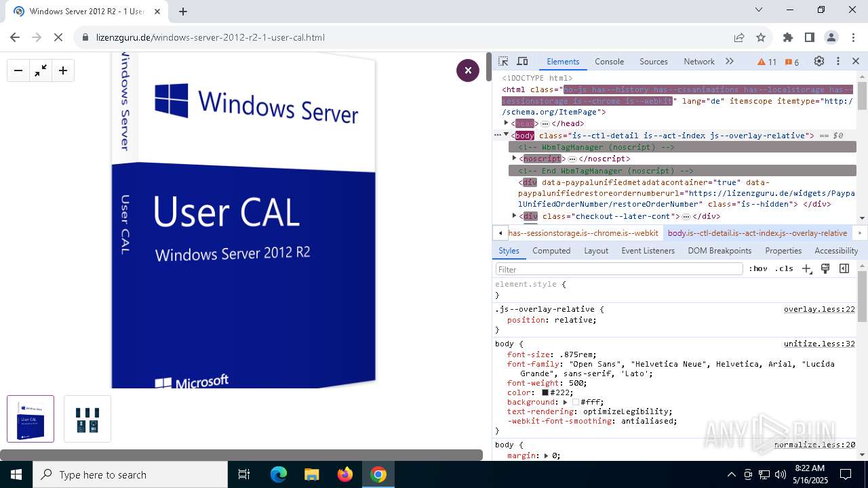
Task: Toggle the device toolbar in DevTools
Action: point(522,61)
